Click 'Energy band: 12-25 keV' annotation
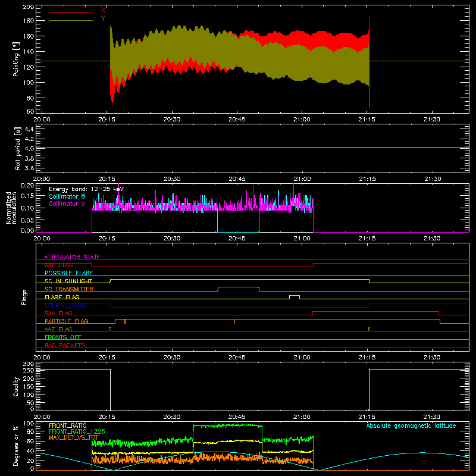Image resolution: width=476 pixels, height=476 pixels. (x=86, y=189)
